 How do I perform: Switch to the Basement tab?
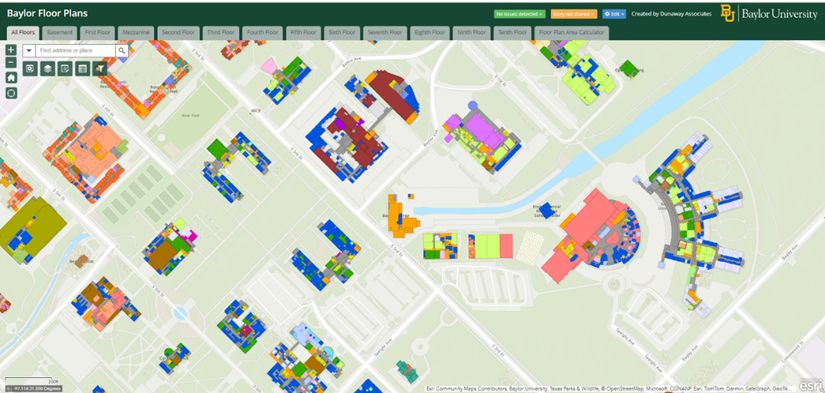(59, 33)
